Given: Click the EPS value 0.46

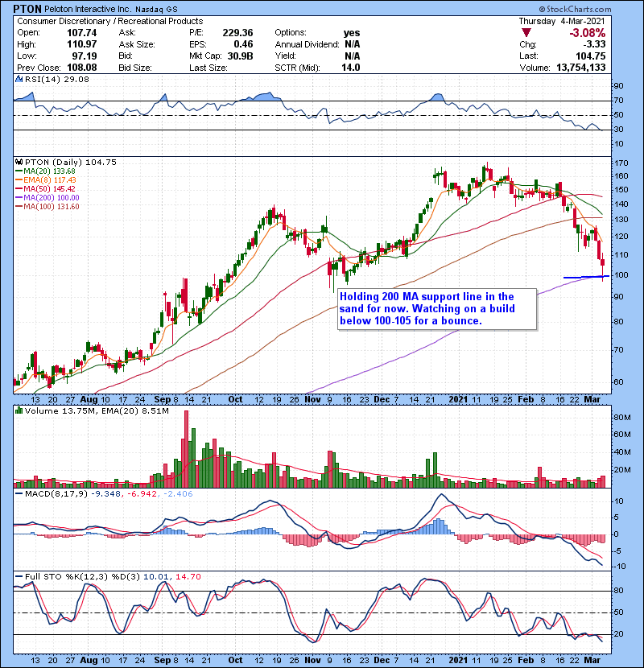Looking at the screenshot, I should [243, 44].
